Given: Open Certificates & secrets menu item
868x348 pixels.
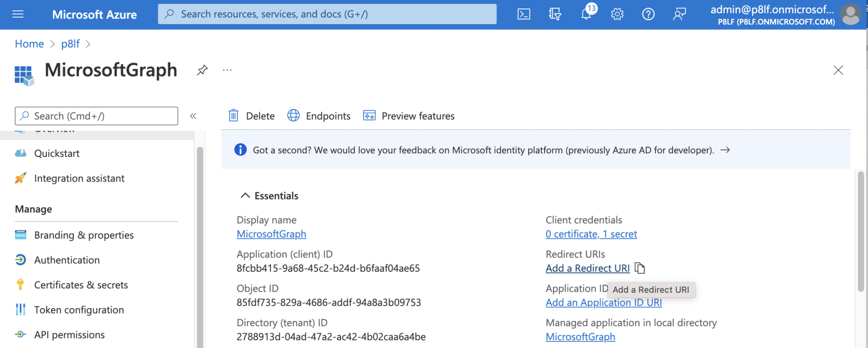Looking at the screenshot, I should click(81, 285).
